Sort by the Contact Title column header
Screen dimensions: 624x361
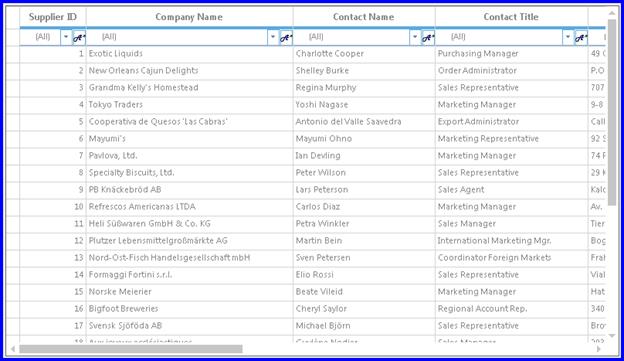[511, 17]
